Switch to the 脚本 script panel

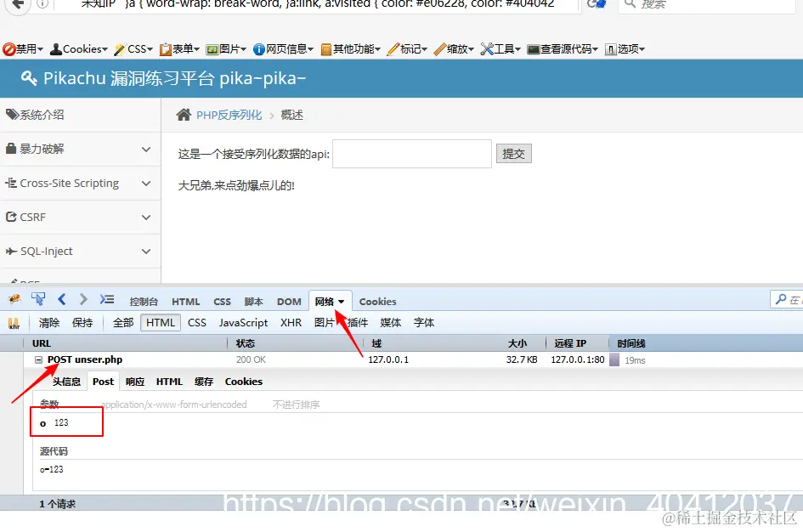tap(253, 302)
